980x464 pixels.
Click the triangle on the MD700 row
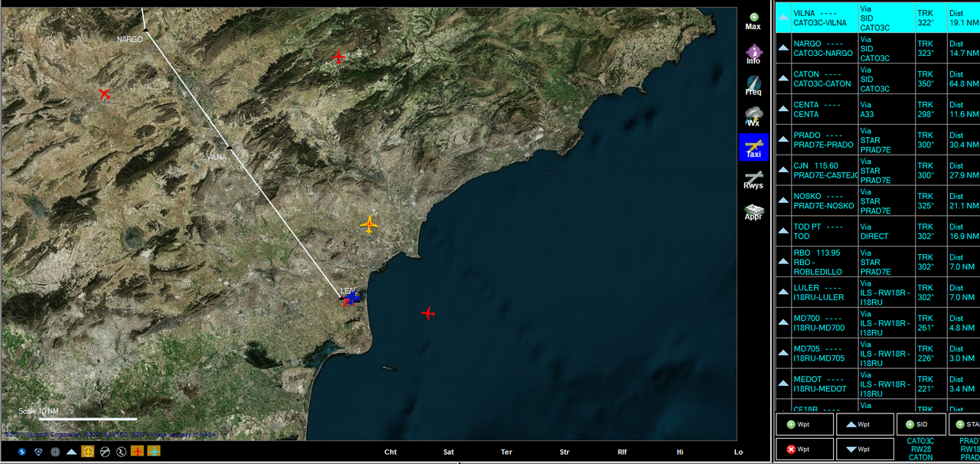783,322
